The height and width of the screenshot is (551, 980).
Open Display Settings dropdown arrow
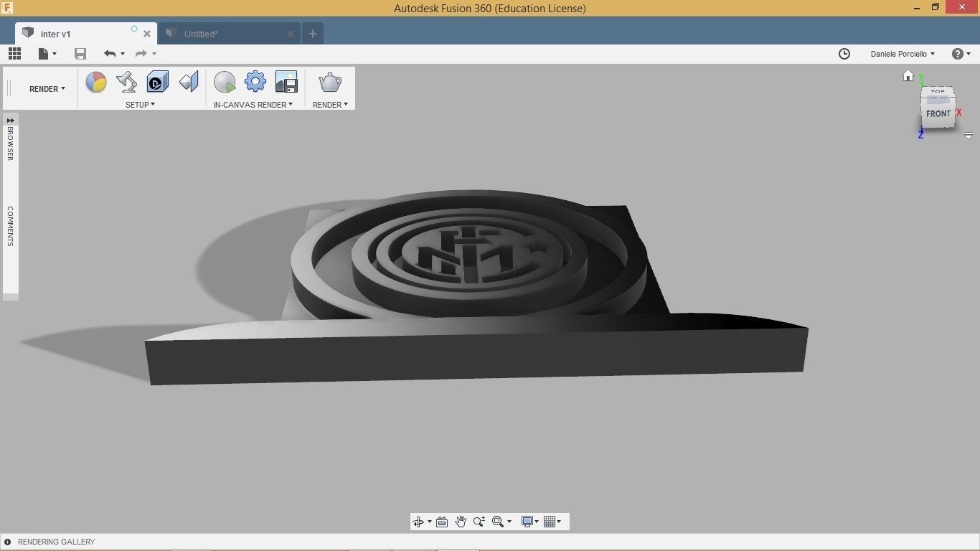(x=537, y=522)
